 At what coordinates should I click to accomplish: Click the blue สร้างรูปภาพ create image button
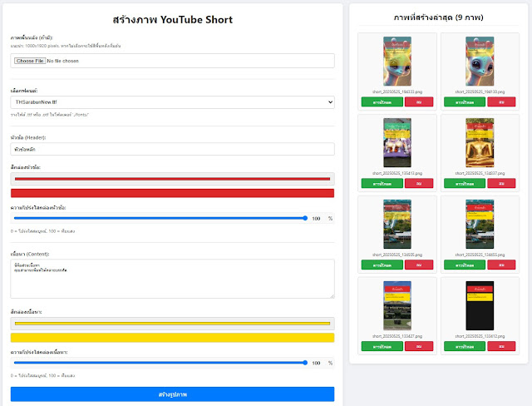pyautogui.click(x=172, y=394)
